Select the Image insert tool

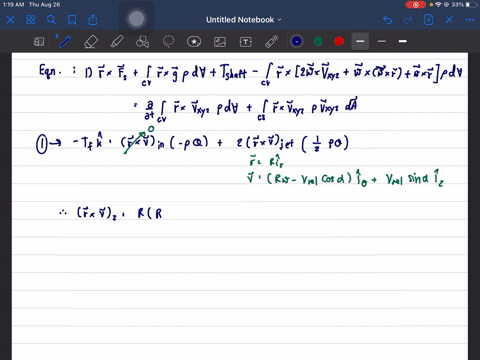point(220,42)
